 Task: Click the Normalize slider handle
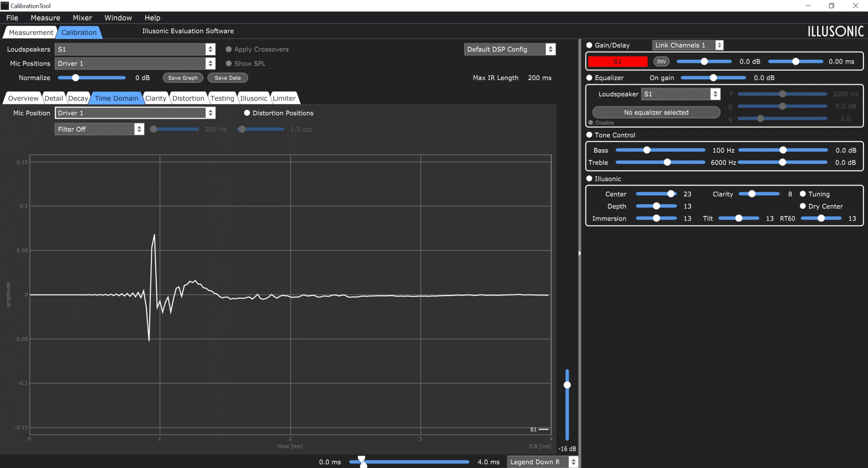(75, 78)
